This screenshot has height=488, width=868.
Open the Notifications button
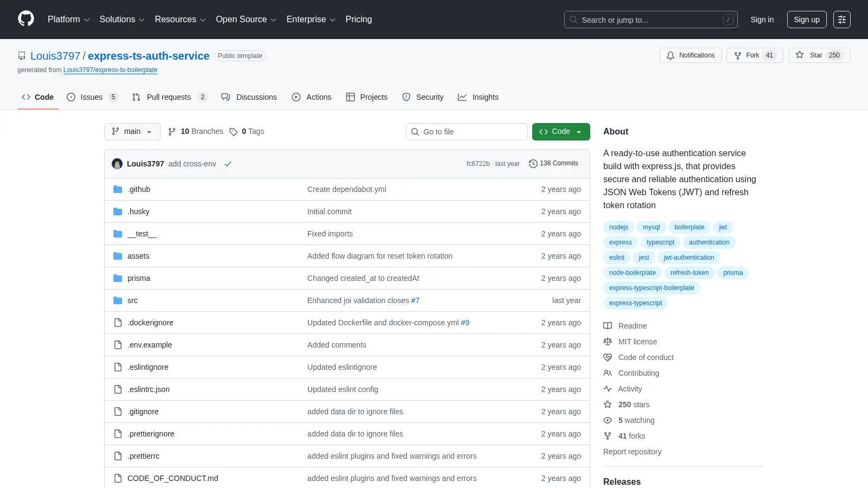691,55
